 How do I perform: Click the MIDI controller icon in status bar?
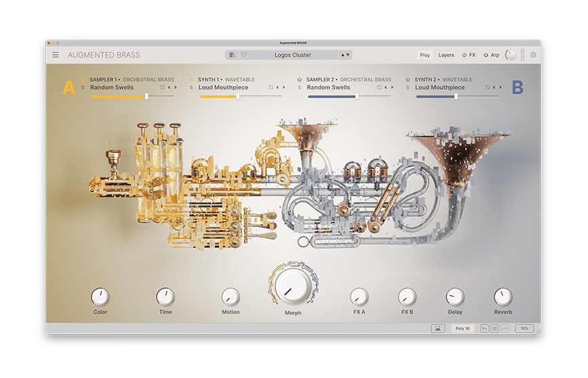click(437, 329)
